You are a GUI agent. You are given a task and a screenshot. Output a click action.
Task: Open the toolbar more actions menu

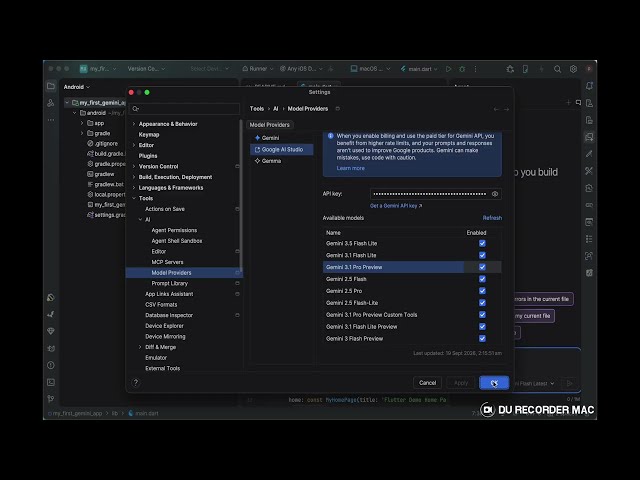tap(476, 69)
